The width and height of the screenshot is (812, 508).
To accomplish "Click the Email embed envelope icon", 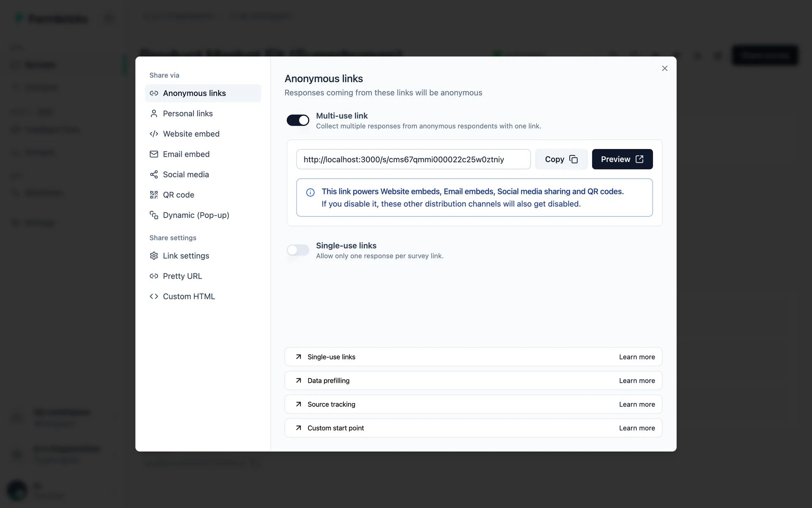I will point(154,154).
